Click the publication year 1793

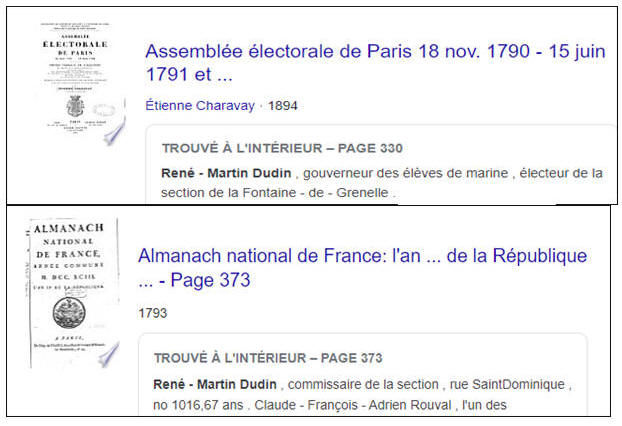pos(153,313)
